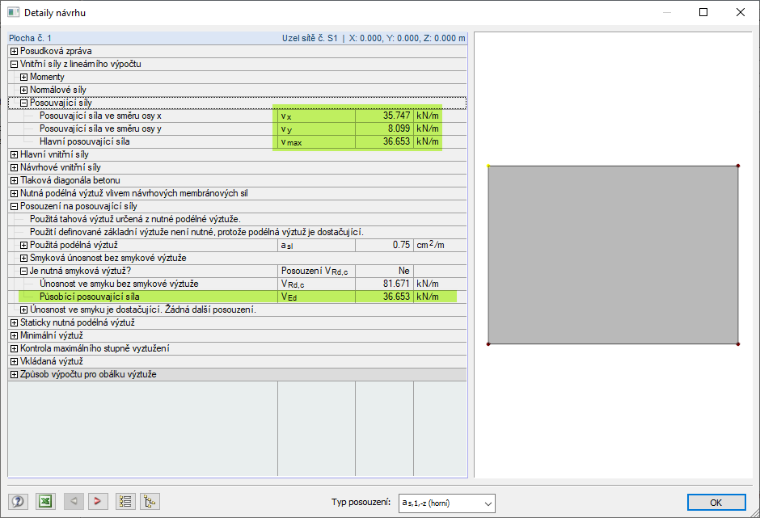
Task: Click the yellow corner node in preview
Action: click(489, 166)
